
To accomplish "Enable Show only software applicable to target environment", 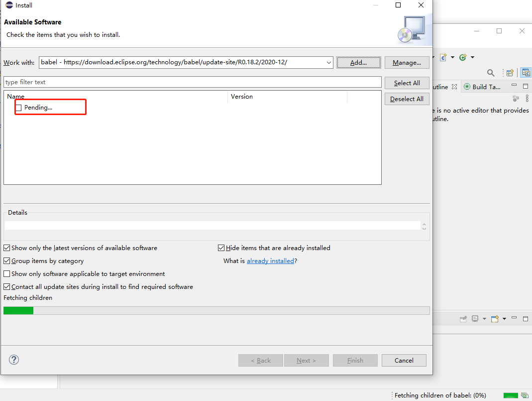I will 7,273.
